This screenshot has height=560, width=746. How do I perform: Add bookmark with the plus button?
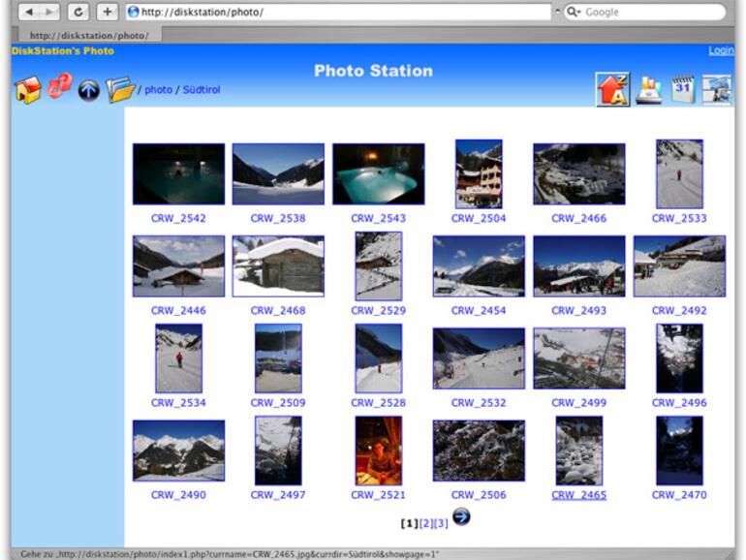(x=108, y=12)
